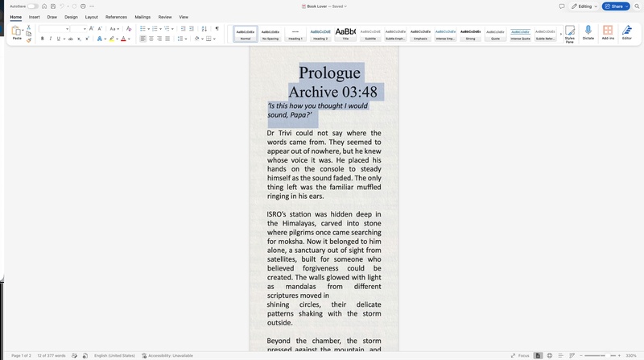Click the Multilevel list icon
This screenshot has height=360, width=644.
tap(167, 29)
